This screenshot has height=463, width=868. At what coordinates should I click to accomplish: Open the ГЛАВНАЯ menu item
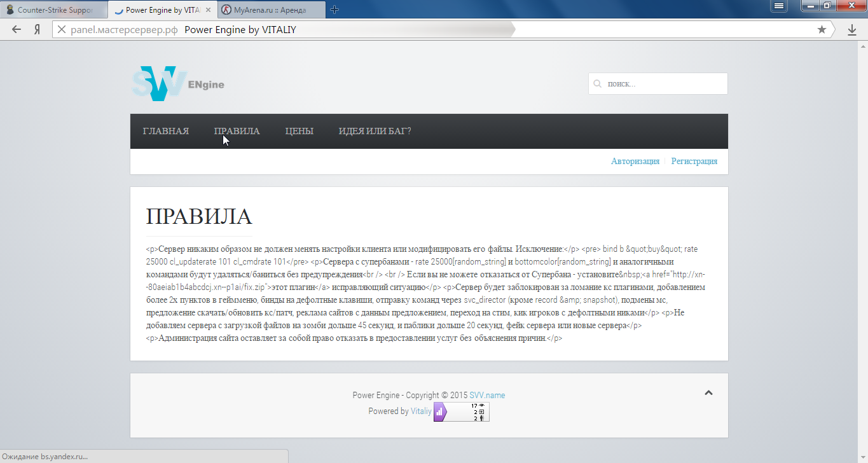pyautogui.click(x=166, y=131)
